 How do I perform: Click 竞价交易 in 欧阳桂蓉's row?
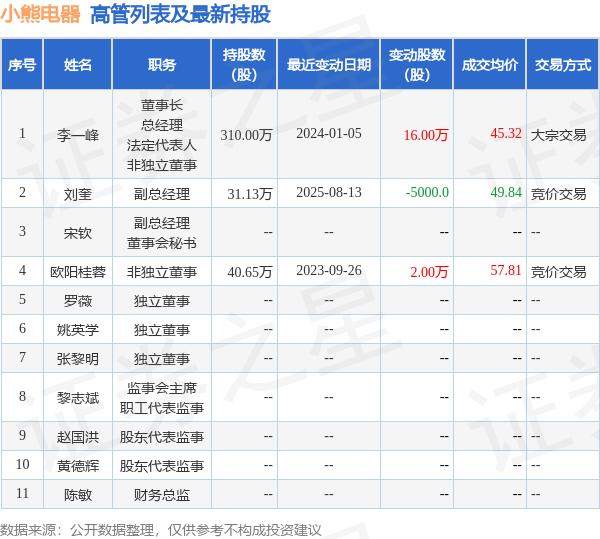point(558,272)
